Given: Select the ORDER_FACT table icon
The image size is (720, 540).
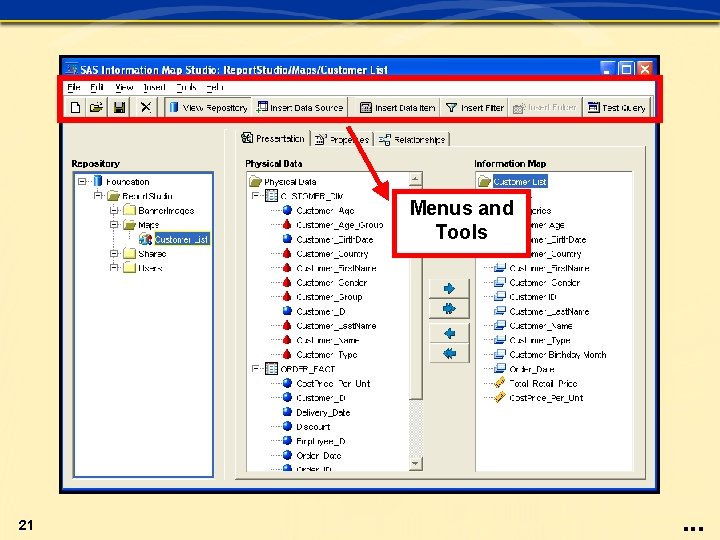Looking at the screenshot, I should point(272,369).
